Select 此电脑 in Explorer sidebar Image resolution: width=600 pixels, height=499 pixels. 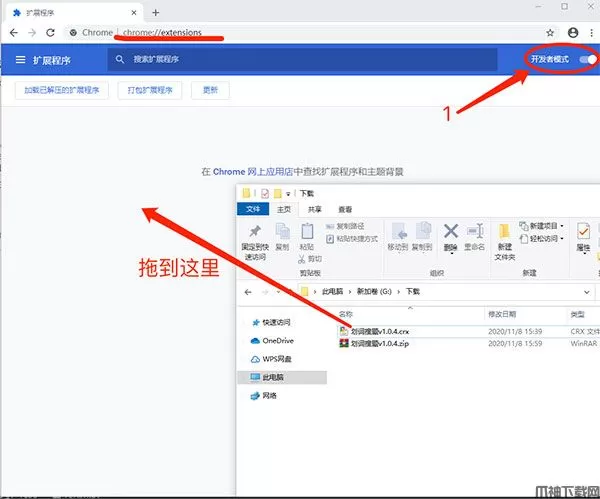coord(282,377)
